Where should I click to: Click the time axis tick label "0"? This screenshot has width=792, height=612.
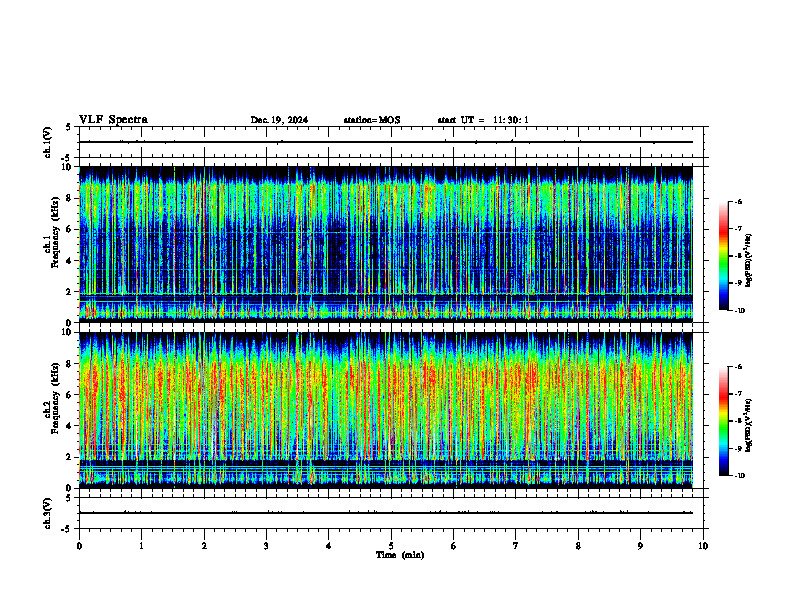pos(79,546)
